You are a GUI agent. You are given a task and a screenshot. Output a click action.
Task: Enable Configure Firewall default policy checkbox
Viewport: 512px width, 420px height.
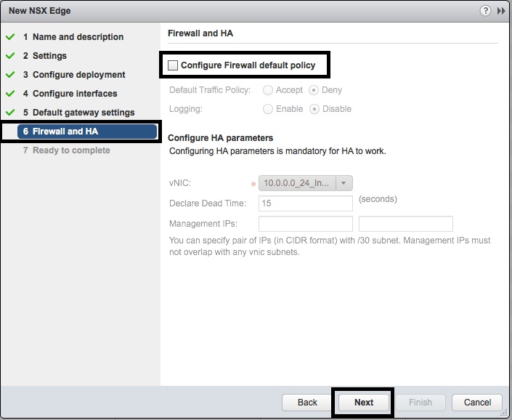click(173, 65)
